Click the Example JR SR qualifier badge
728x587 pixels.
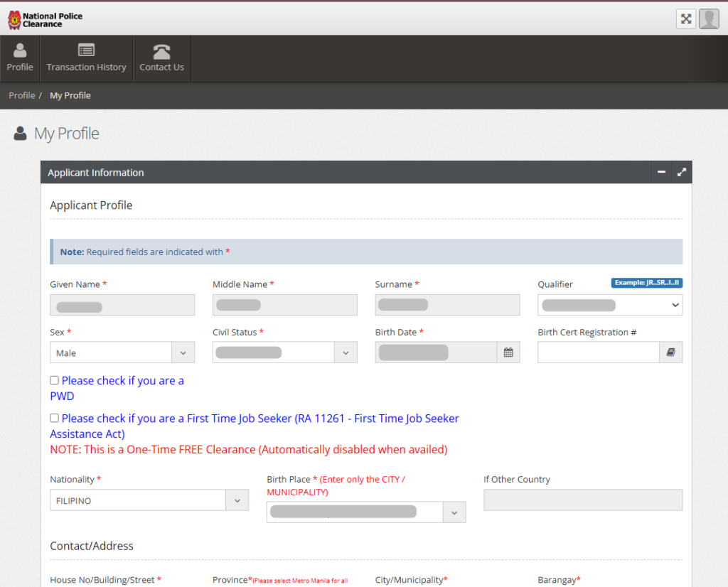coord(646,283)
